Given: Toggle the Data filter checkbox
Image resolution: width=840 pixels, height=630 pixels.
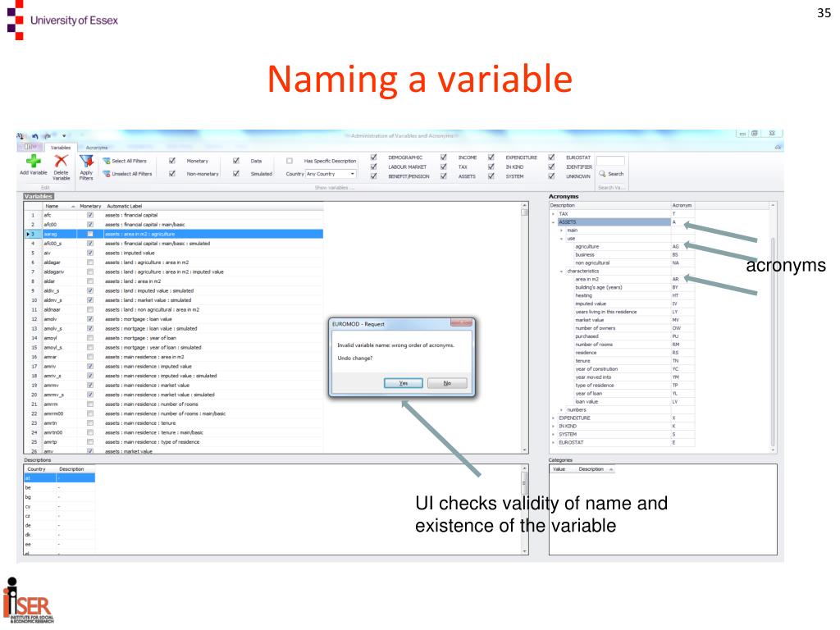Looking at the screenshot, I should (236, 161).
